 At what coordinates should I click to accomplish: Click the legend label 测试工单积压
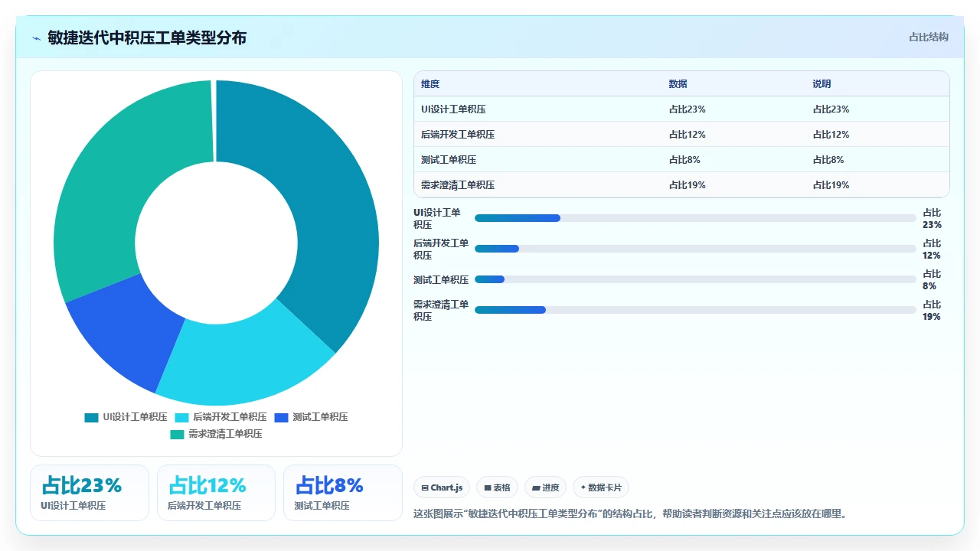point(320,417)
